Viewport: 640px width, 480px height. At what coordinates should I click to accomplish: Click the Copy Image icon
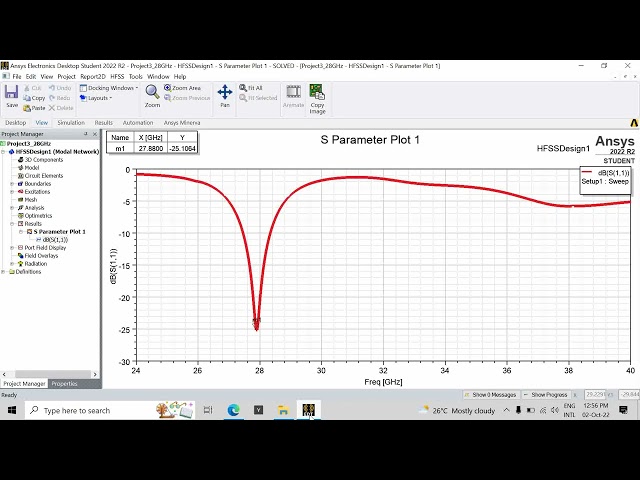[x=317, y=99]
